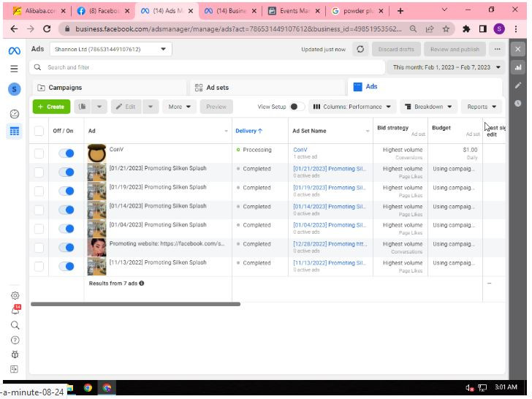Toggle off the 01/14/2023 Silken Splash ad
The height and width of the screenshot is (399, 532).
pyautogui.click(x=66, y=210)
